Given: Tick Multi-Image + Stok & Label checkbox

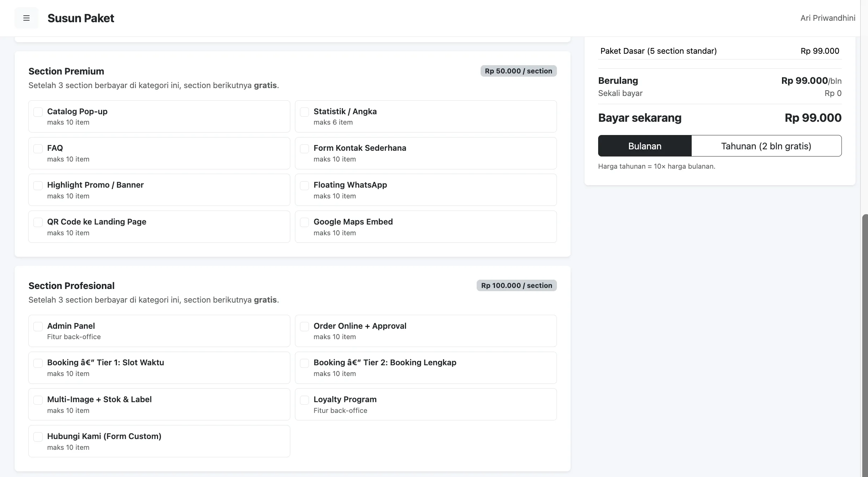Looking at the screenshot, I should 38,400.
